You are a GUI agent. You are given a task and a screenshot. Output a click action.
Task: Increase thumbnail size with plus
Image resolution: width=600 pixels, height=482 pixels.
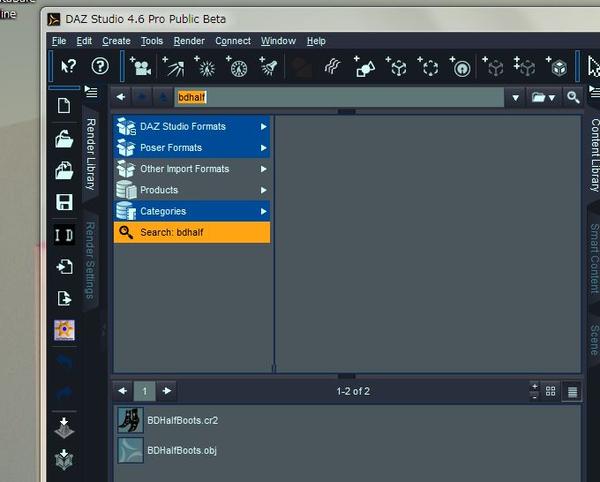(x=535, y=386)
